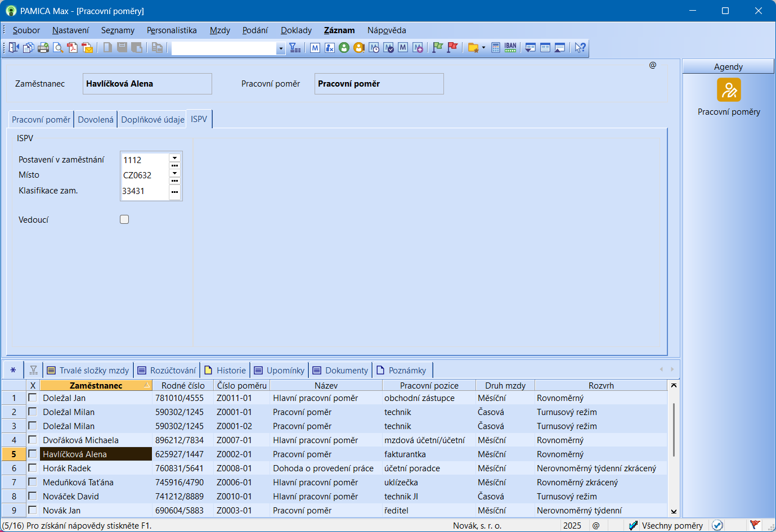This screenshot has width=776, height=532.
Task: Sort by Rodné číslo column header
Action: coord(183,385)
